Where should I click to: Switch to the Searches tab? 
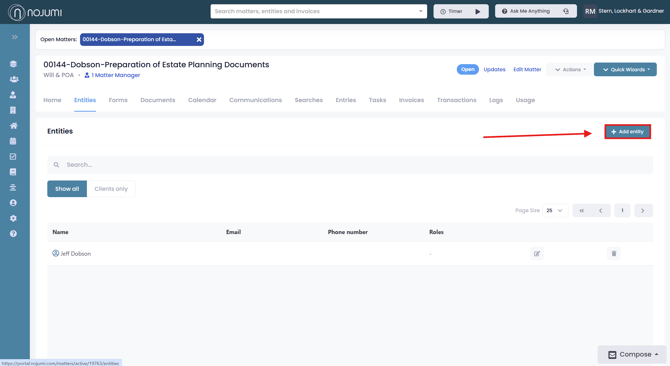click(x=309, y=100)
